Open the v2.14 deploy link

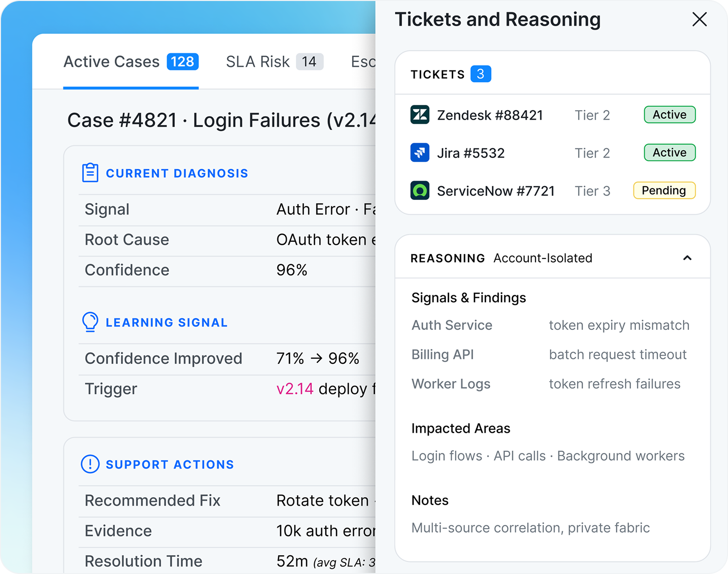295,389
